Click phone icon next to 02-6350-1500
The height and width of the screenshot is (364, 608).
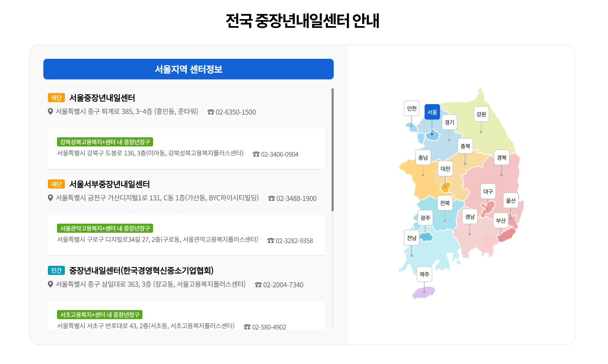(x=211, y=112)
